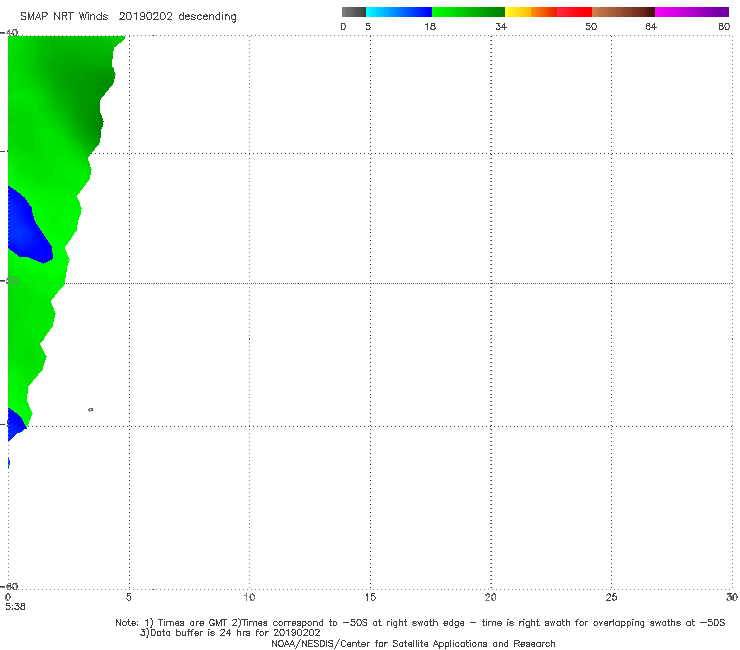Click the '25' longitude axis label

point(611,598)
